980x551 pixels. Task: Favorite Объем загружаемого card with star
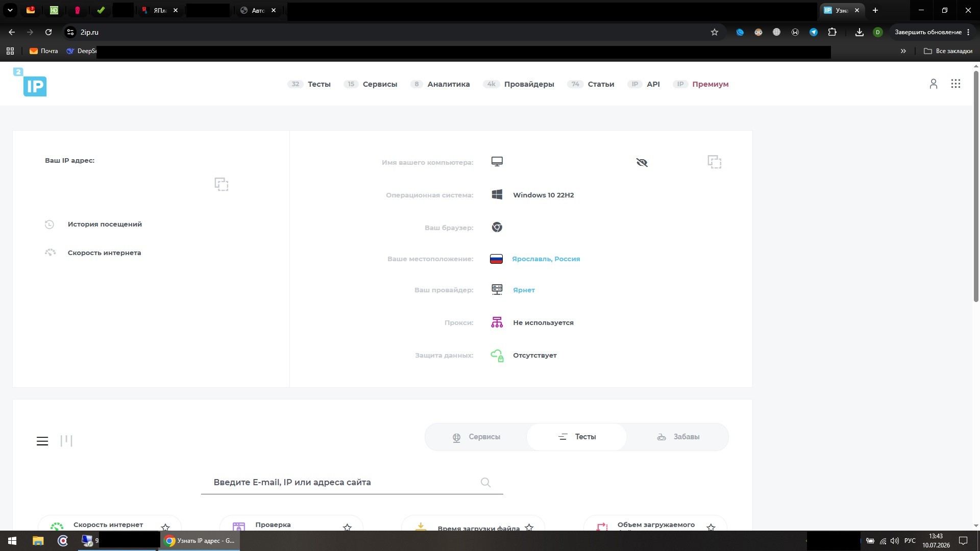tap(710, 528)
